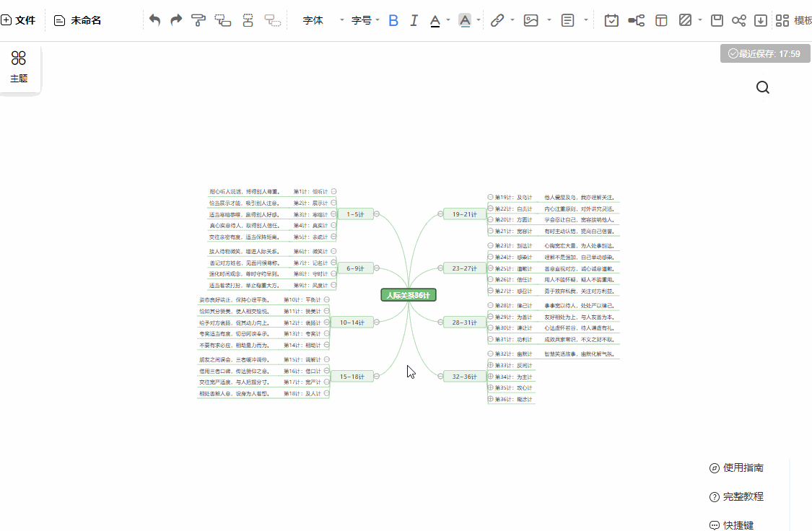Click the insert hyperlink icon
This screenshot has width=812, height=531.
[x=497, y=20]
